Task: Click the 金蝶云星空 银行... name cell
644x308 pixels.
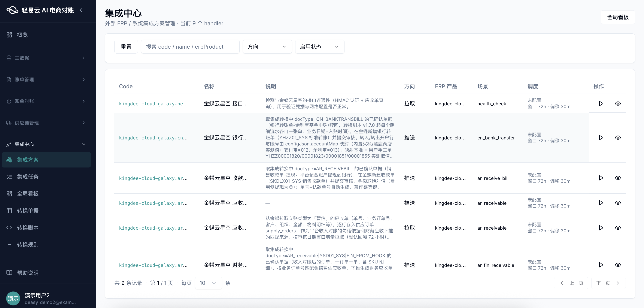Action: click(x=225, y=138)
